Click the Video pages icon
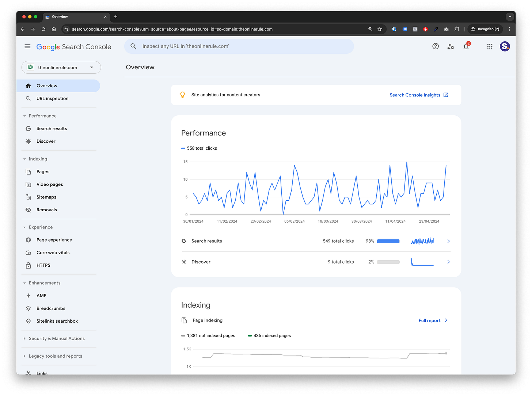This screenshot has height=396, width=532. click(x=28, y=184)
